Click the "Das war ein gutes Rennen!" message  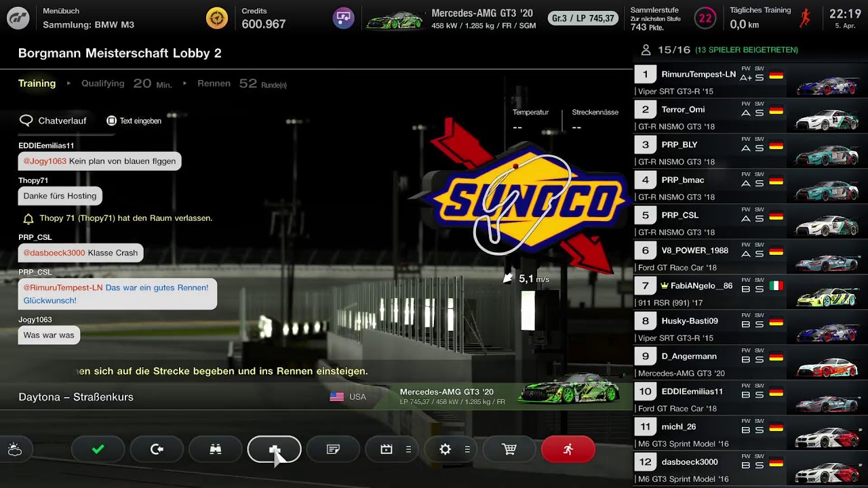tap(117, 293)
